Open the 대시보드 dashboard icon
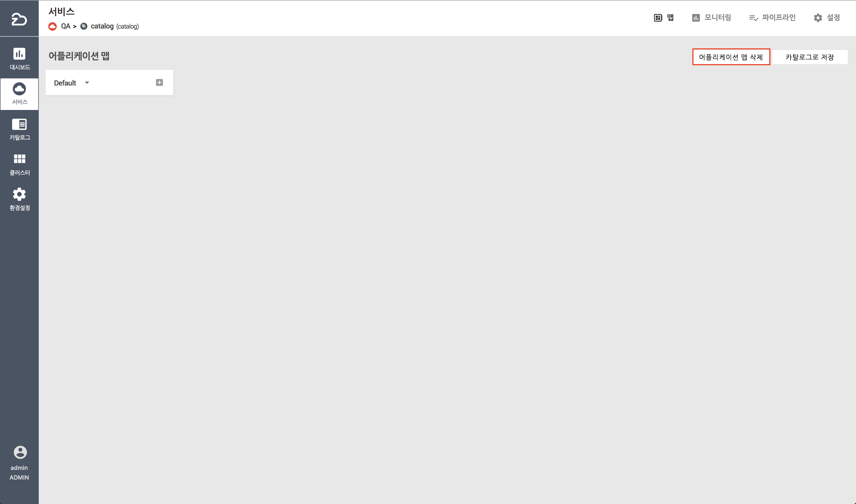Image resolution: width=856 pixels, height=504 pixels. coord(19,54)
